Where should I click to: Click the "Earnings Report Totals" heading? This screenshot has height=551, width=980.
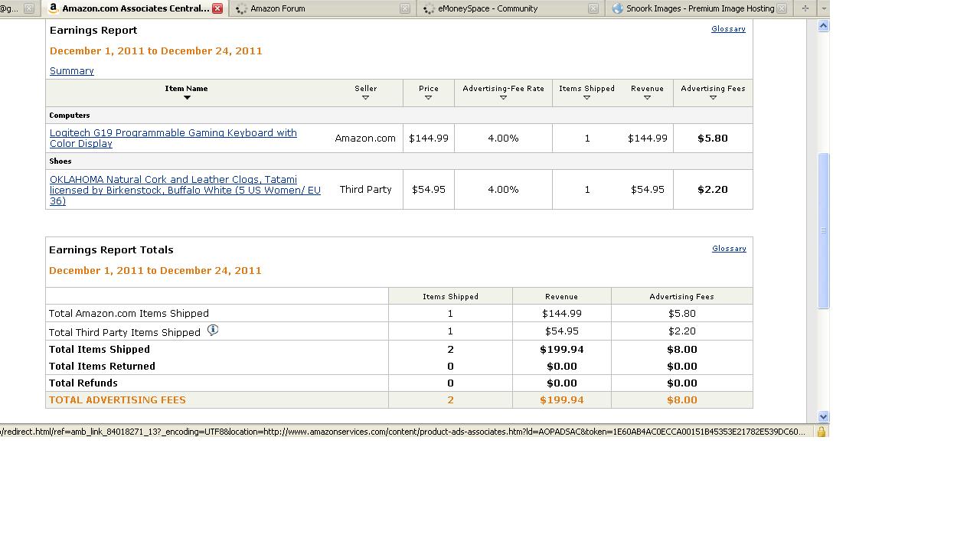tap(111, 249)
